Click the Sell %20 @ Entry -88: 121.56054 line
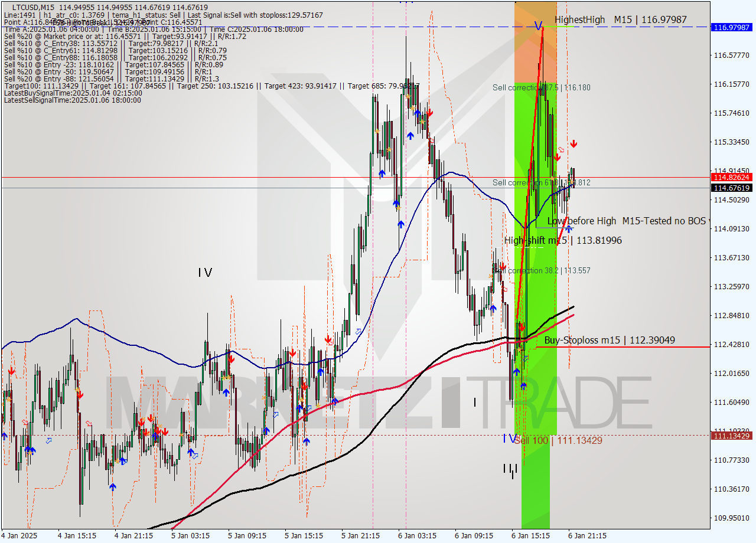This screenshot has width=756, height=543. [111, 79]
